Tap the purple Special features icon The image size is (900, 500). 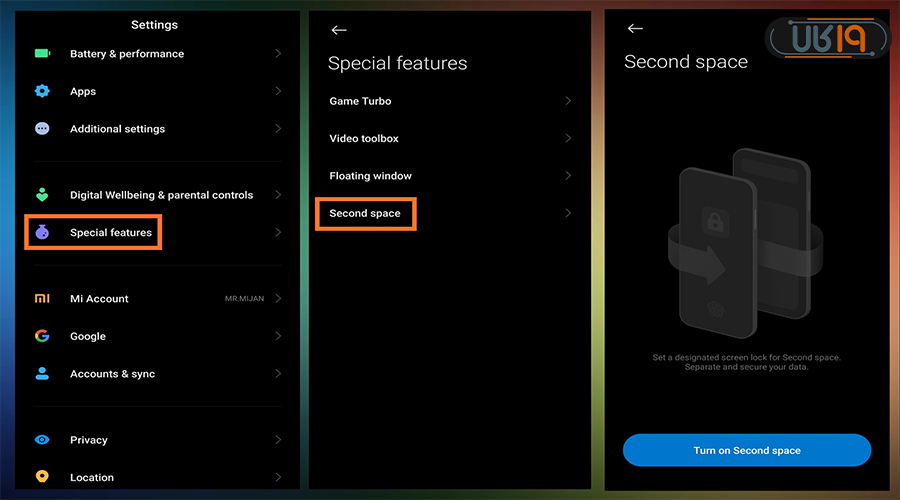pos(42,232)
